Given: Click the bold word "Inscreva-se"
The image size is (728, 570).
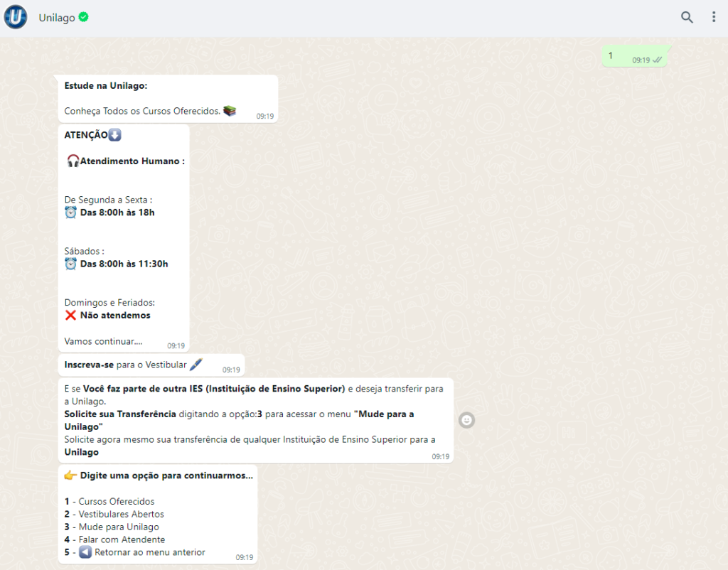Looking at the screenshot, I should pyautogui.click(x=89, y=365).
